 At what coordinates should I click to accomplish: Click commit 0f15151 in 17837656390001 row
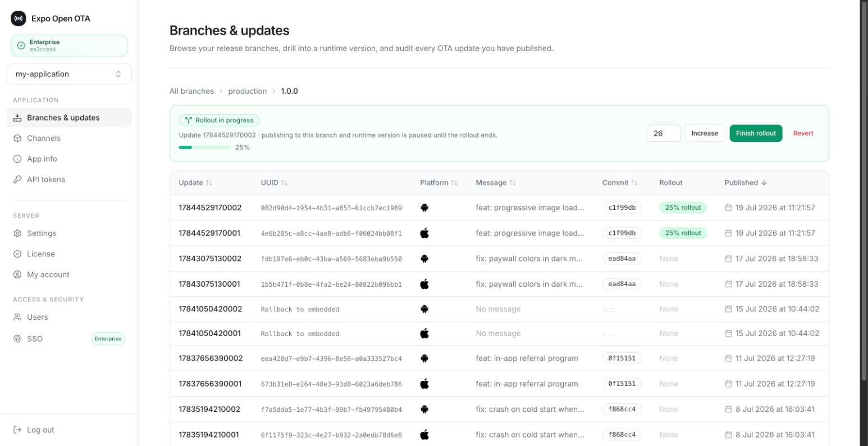622,384
